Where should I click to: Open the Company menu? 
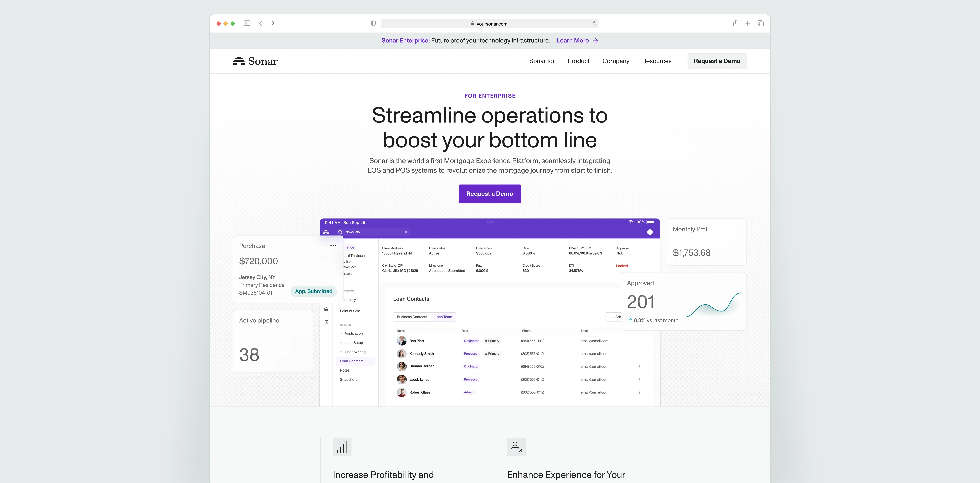point(616,61)
